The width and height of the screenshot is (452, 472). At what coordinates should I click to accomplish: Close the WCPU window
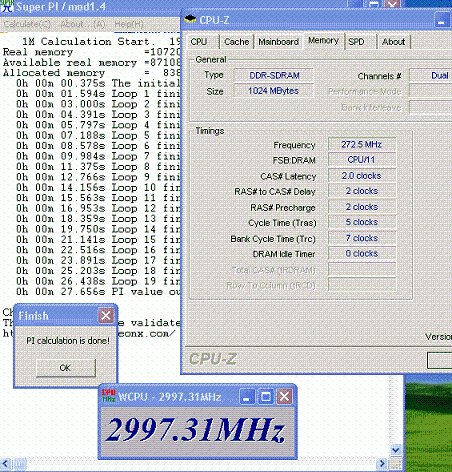284,397
